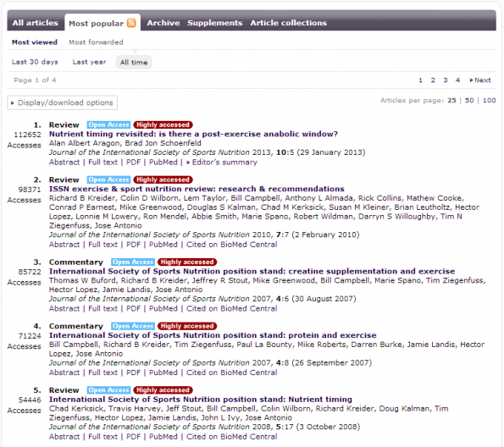This screenshot has width=504, height=447.
Task: Open Full text of Nutrient timing revisited
Action: pos(102,163)
